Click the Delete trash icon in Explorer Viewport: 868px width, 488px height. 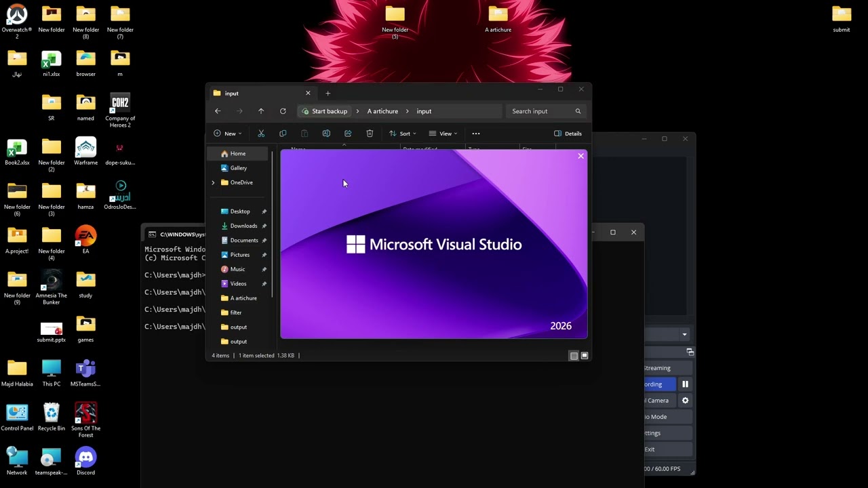click(370, 134)
